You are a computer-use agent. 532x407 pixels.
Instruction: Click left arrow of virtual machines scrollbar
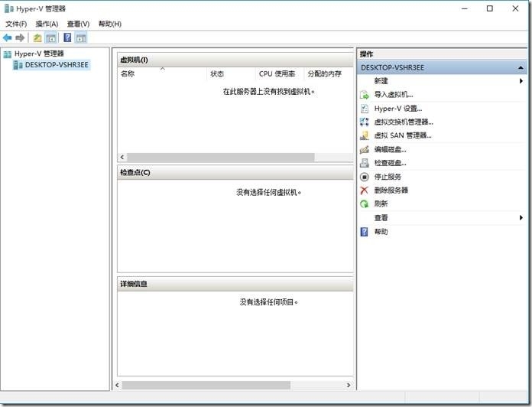tap(122, 157)
